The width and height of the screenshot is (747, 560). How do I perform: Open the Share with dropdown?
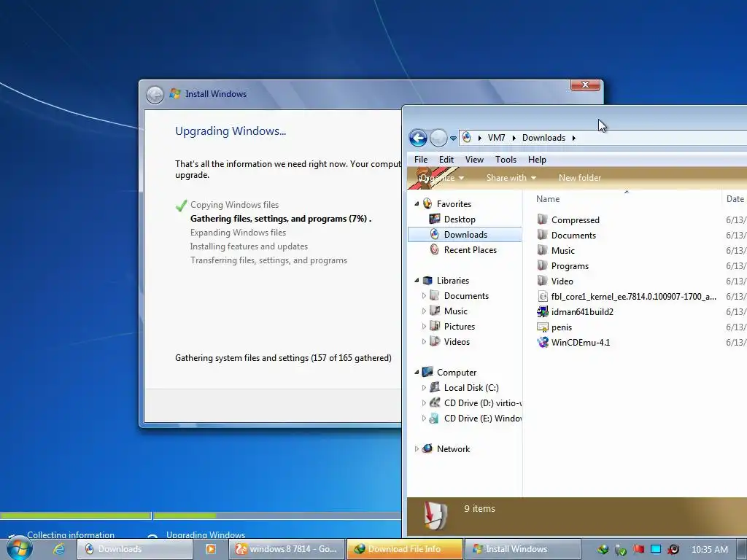click(x=511, y=178)
